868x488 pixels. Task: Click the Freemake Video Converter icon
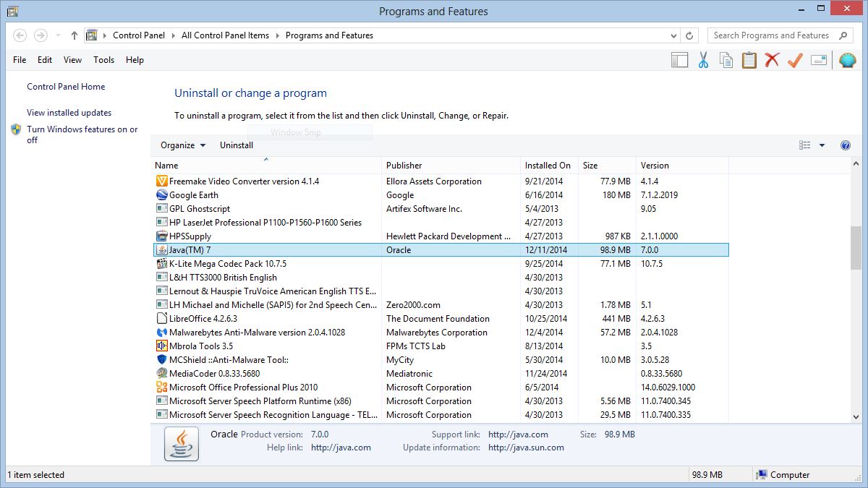(162, 181)
